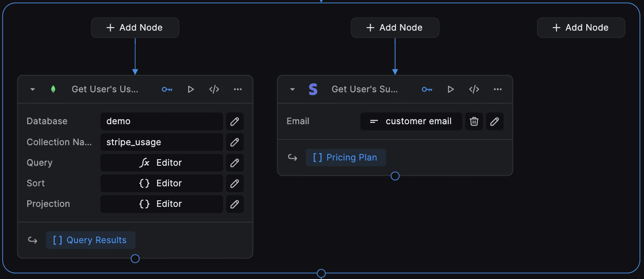The image size is (644, 279).
Task: Run the Get User's Us... node
Action: pos(191,89)
